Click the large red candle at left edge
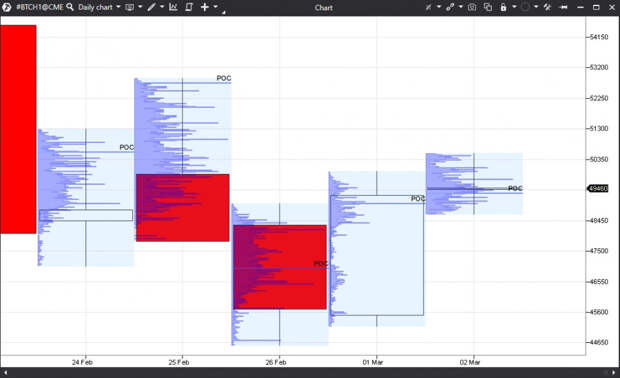The image size is (620, 378). click(18, 129)
